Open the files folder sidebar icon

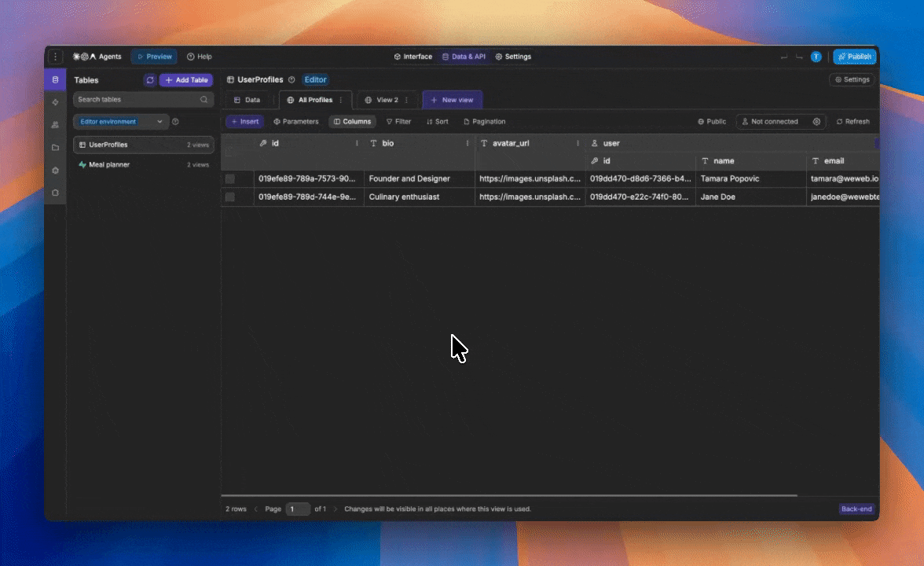pos(55,148)
